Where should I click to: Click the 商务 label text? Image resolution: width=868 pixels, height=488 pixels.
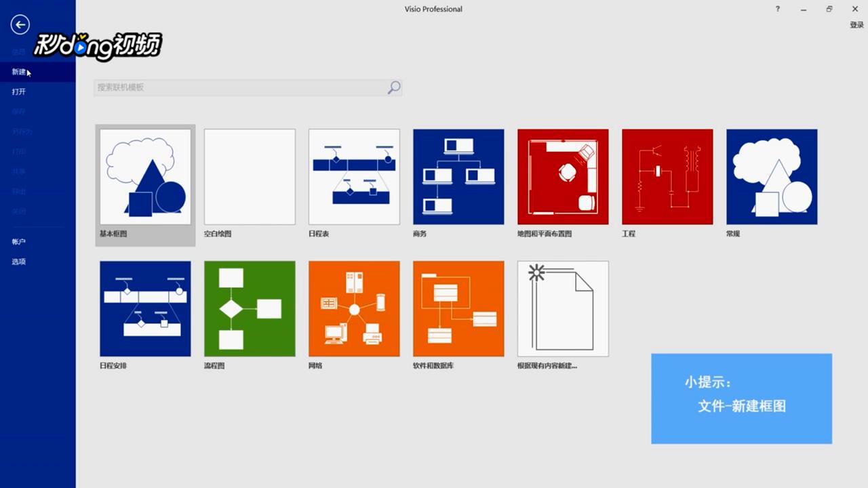point(420,234)
